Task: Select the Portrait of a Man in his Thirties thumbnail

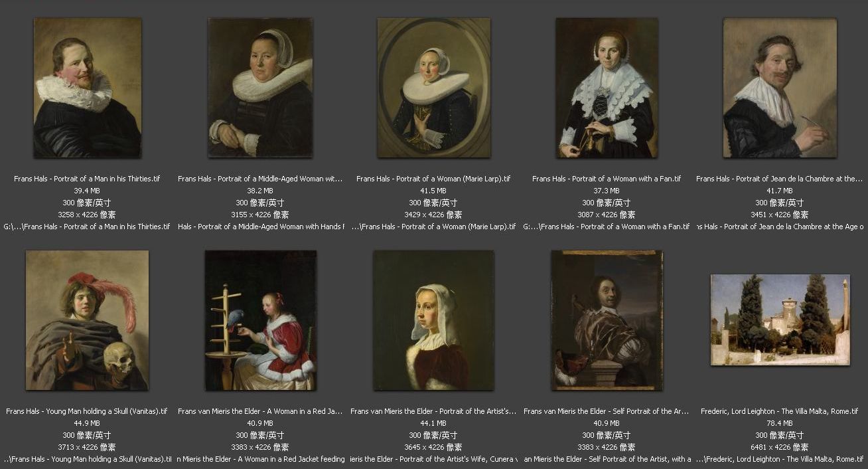Action: [x=88, y=88]
